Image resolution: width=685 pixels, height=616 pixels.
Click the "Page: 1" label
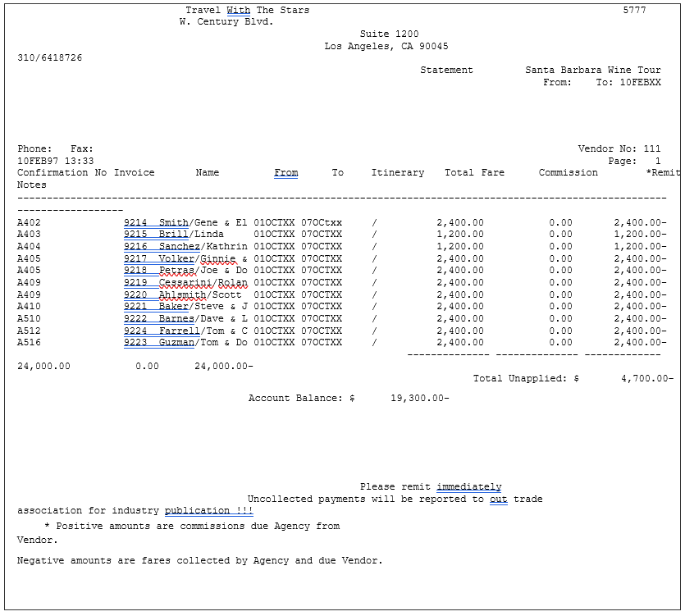click(634, 161)
